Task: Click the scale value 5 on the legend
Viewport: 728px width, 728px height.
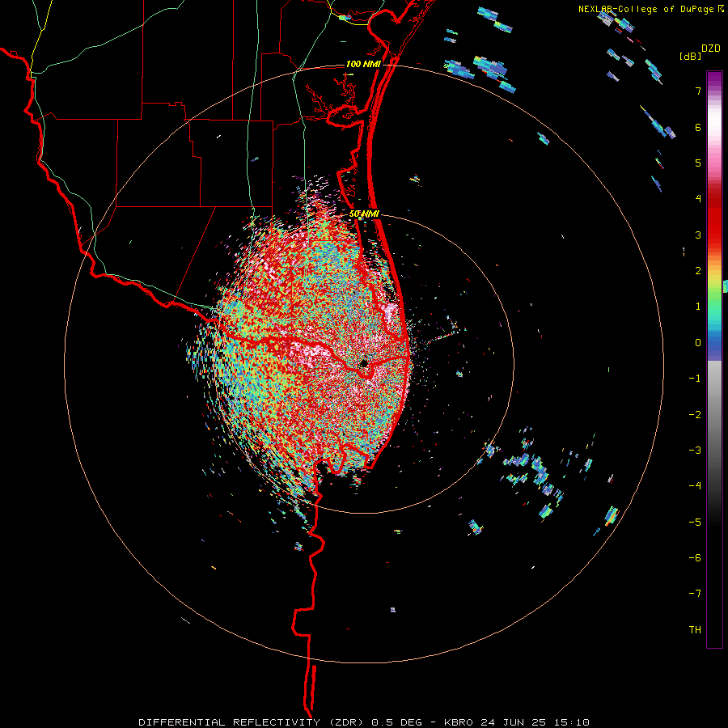Action: (698, 163)
